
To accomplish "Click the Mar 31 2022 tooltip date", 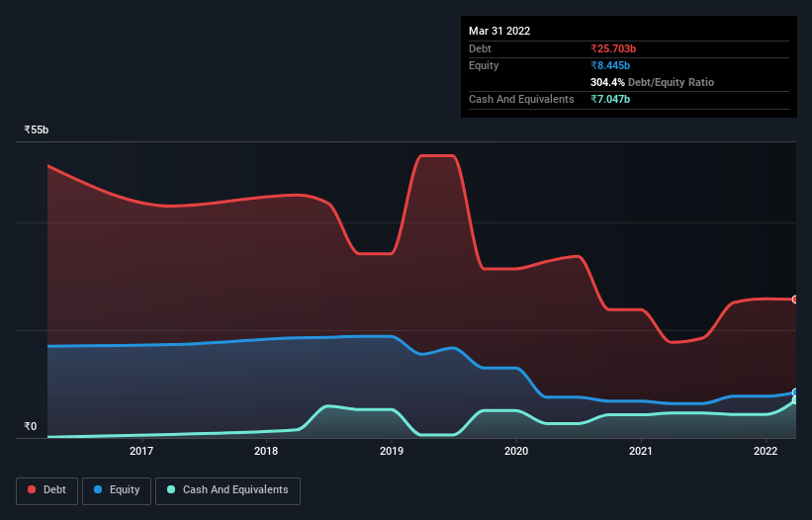I will pyautogui.click(x=499, y=31).
